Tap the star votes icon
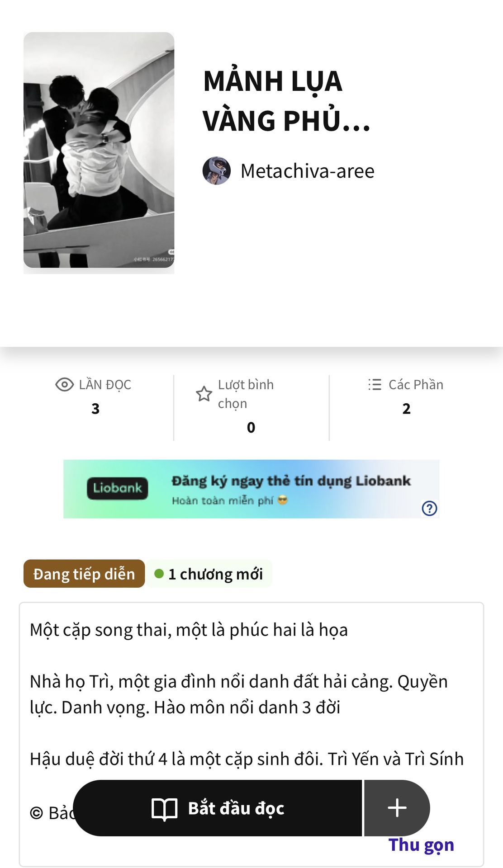This screenshot has height=868, width=503. 204,394
